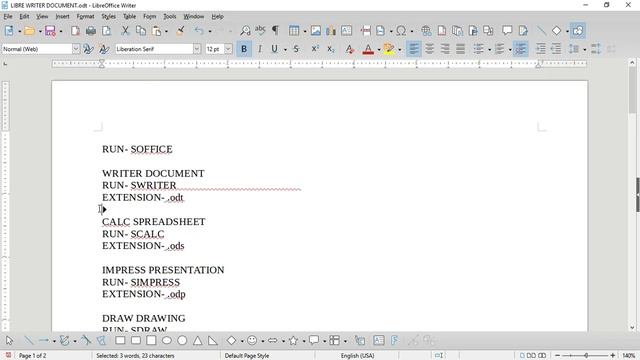Insert a page break icon
640x360 pixels.
366,31
